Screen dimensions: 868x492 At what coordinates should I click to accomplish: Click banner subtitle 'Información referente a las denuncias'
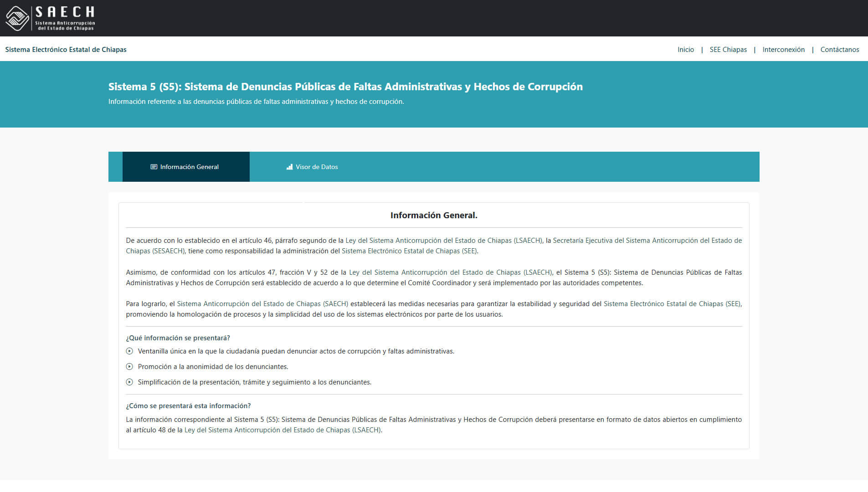tap(256, 102)
